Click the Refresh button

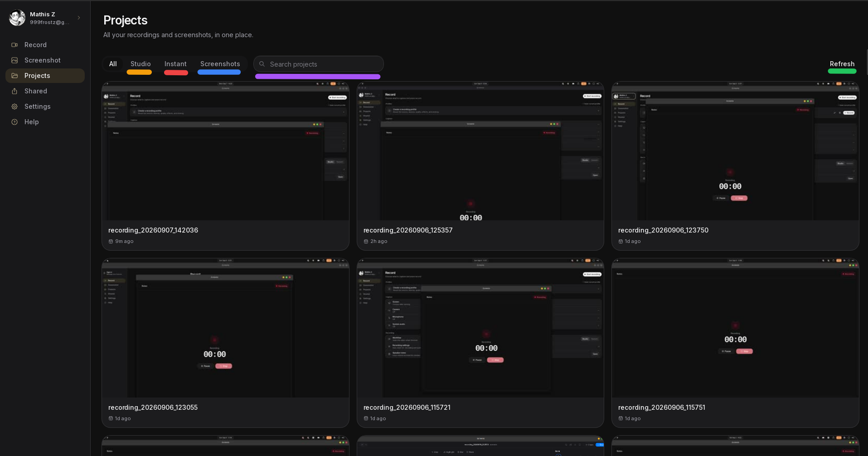842,64
